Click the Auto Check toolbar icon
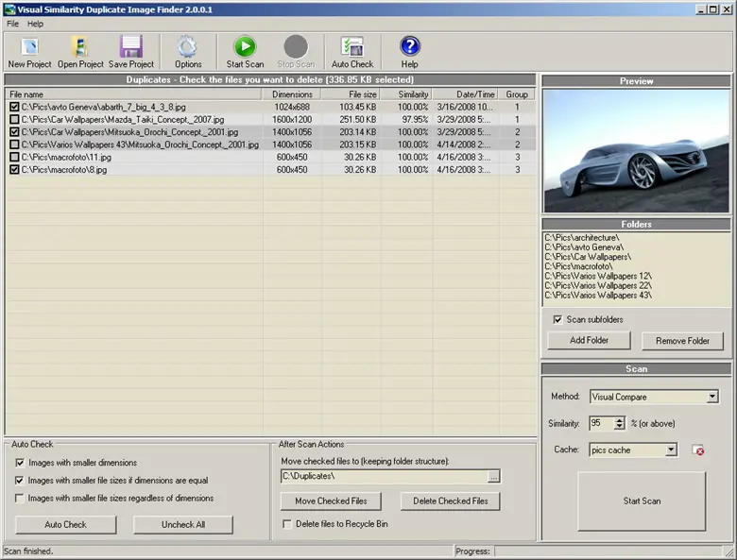Screen dimensions: 737x560 click(x=352, y=47)
